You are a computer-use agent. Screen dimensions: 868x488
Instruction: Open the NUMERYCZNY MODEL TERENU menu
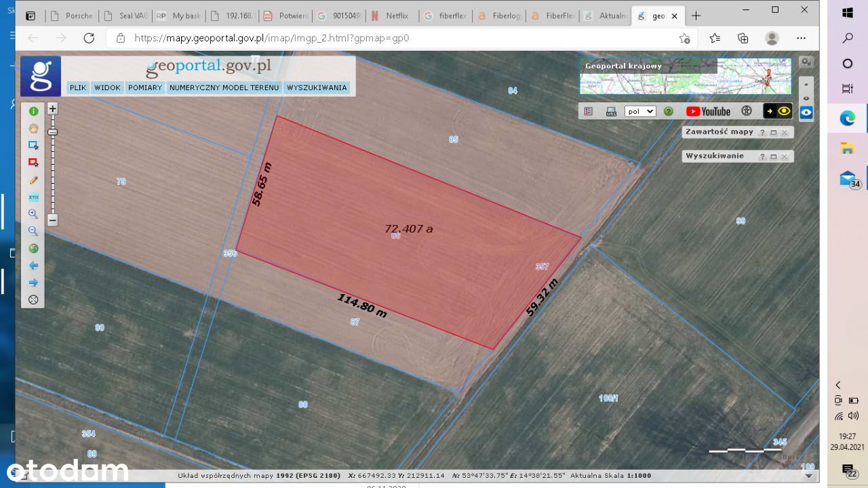(224, 87)
